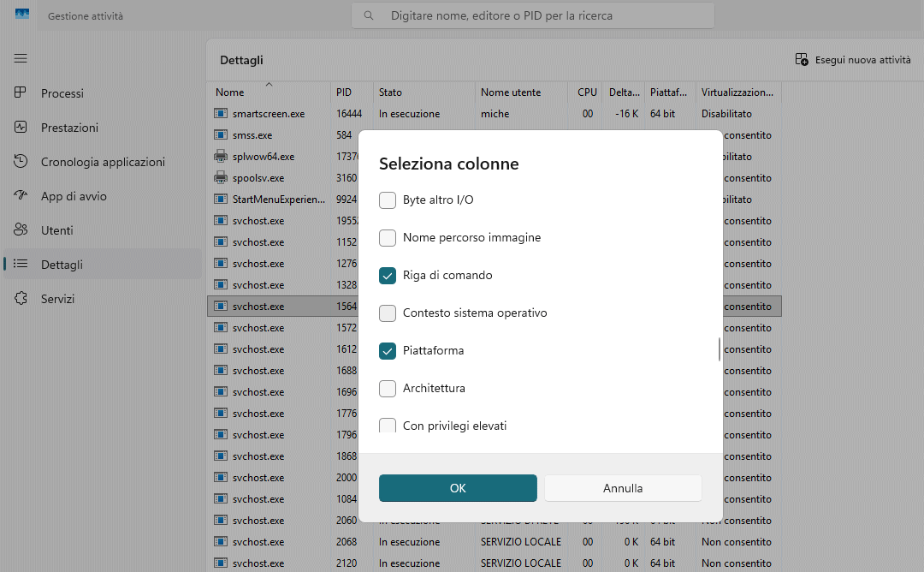The image size is (924, 572).
Task: Click the Dettagli list icon
Action: pyautogui.click(x=21, y=264)
